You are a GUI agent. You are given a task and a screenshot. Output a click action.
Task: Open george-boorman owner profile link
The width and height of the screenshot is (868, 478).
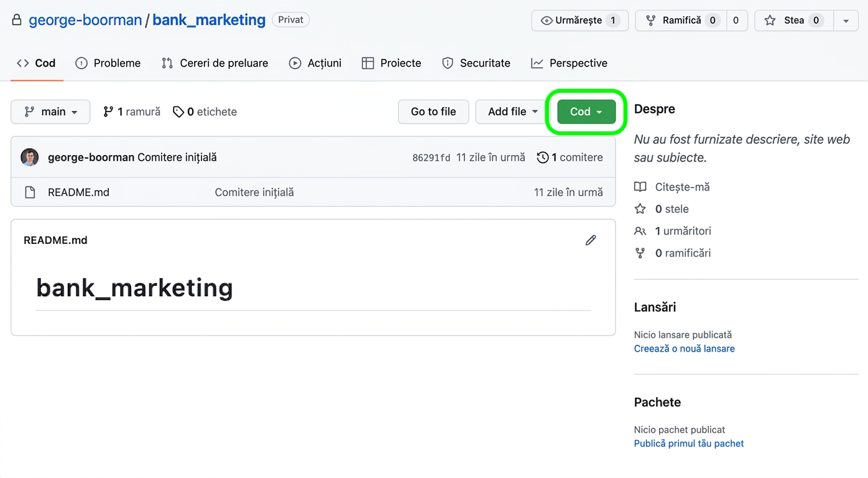[x=85, y=20]
